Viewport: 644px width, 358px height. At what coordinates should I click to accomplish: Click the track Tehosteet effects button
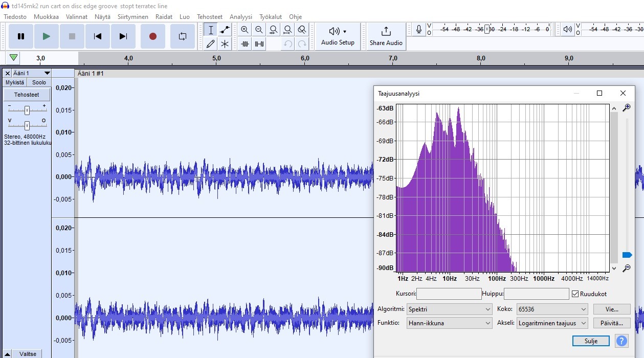pyautogui.click(x=27, y=95)
